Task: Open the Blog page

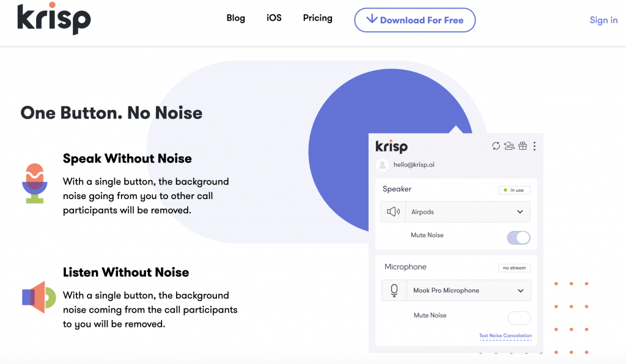Action: pyautogui.click(x=235, y=18)
